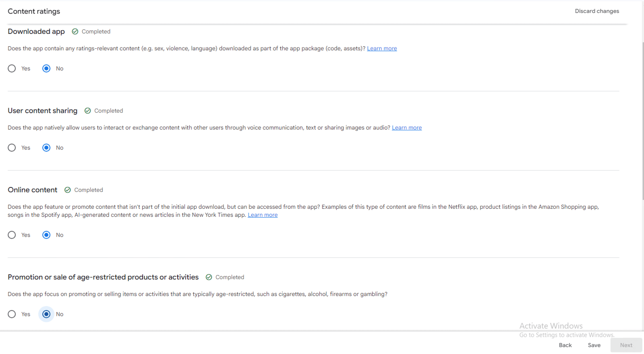Screen dimensions: 644x354
Task: Click the Next button
Action: coord(626,345)
